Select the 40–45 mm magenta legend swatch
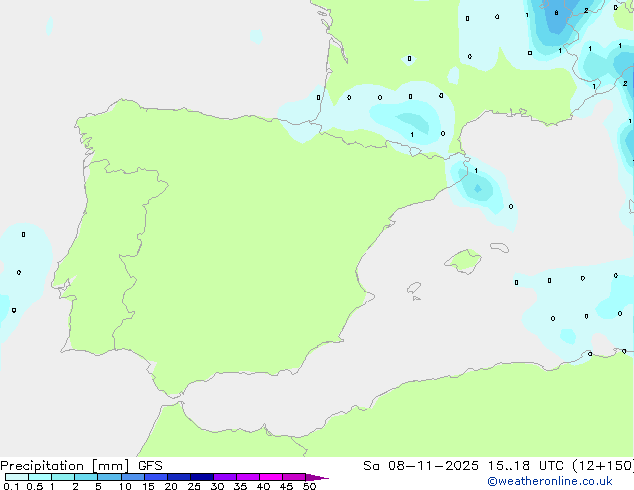 (x=271, y=477)
